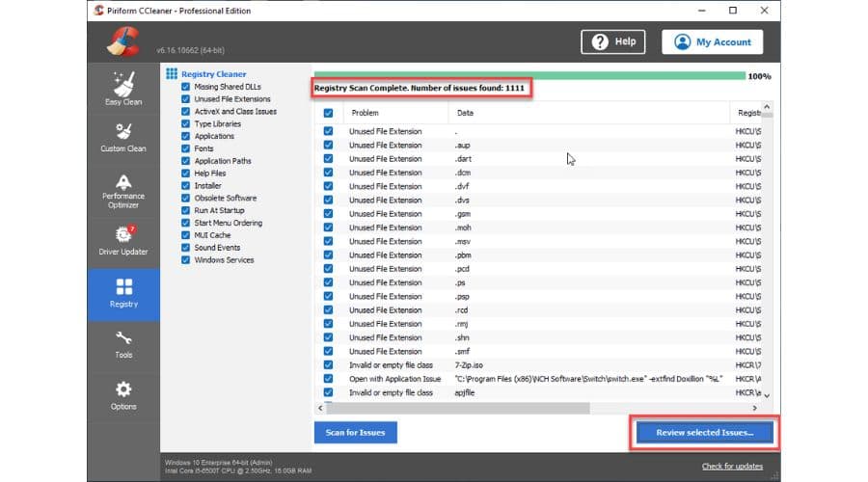The width and height of the screenshot is (868, 482).
Task: Select the .dvf data cell
Action: pos(462,186)
